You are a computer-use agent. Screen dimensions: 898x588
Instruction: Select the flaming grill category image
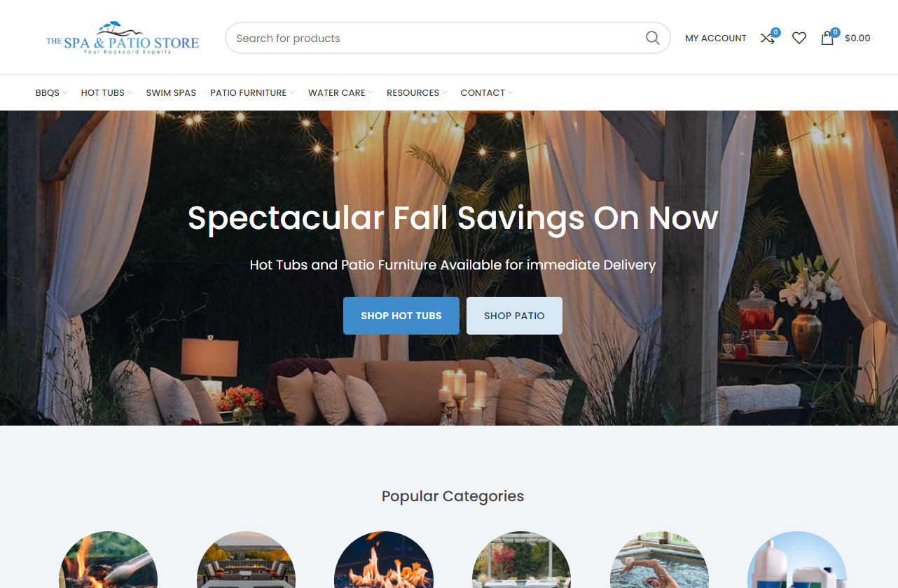coord(108,559)
